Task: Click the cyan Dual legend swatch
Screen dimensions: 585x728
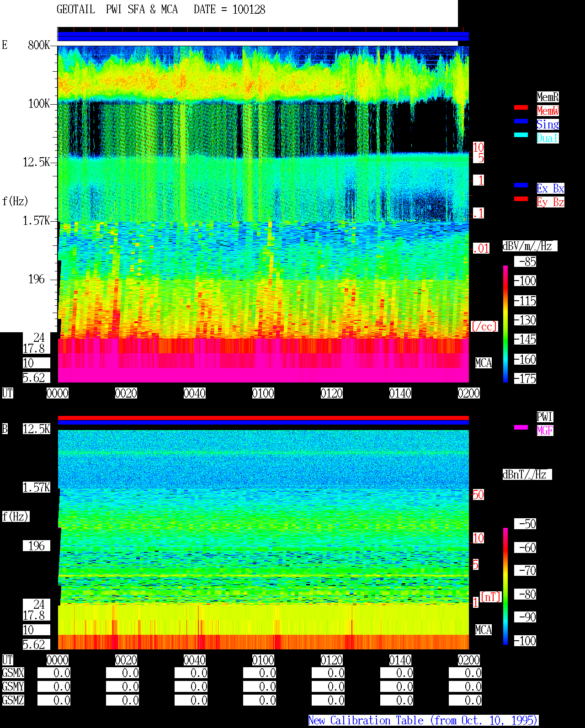Action: [521, 135]
